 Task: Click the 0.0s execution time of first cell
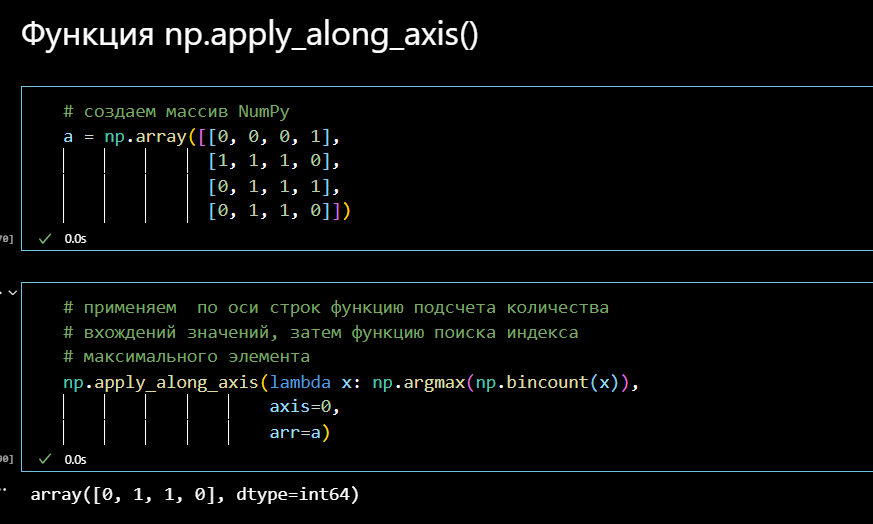76,239
